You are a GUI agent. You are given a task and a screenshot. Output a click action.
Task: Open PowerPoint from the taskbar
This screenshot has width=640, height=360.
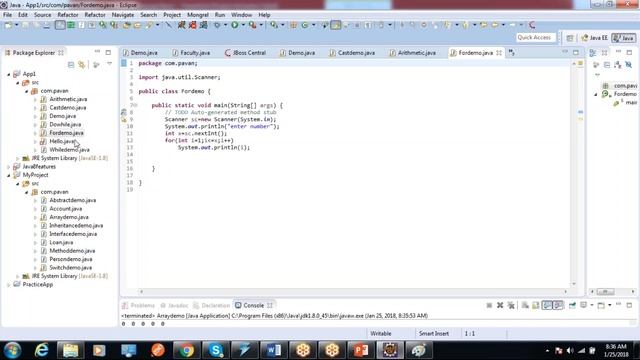(x=361, y=350)
